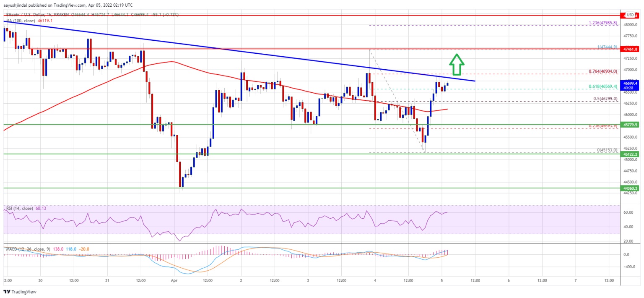Click the 47000.0 tick on the price axis
Screen dimensions: 644x298
click(x=630, y=70)
